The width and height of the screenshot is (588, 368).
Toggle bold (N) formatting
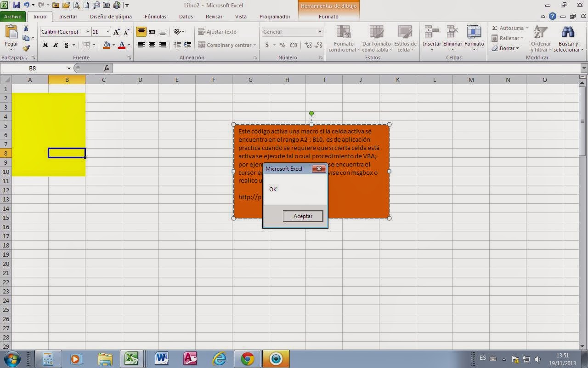point(45,45)
